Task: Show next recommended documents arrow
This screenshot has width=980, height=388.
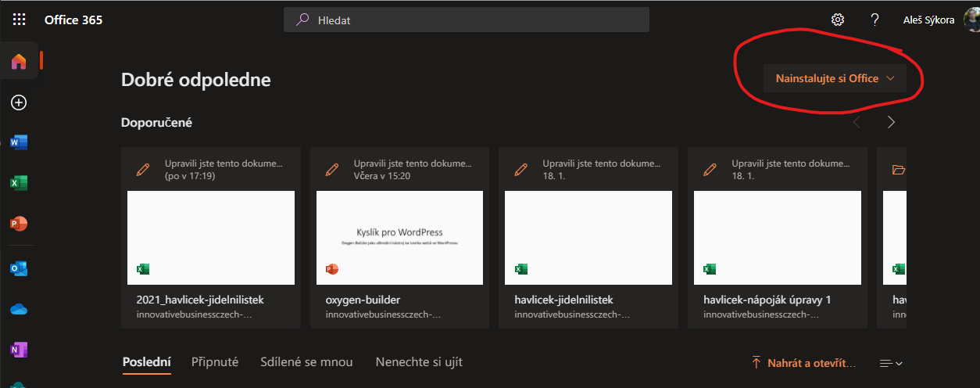Action: point(891,122)
